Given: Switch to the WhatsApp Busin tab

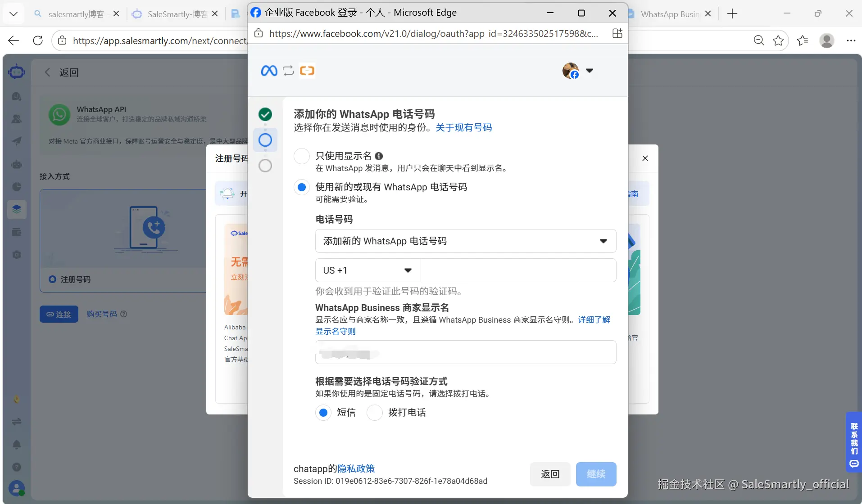Looking at the screenshot, I should pyautogui.click(x=670, y=14).
